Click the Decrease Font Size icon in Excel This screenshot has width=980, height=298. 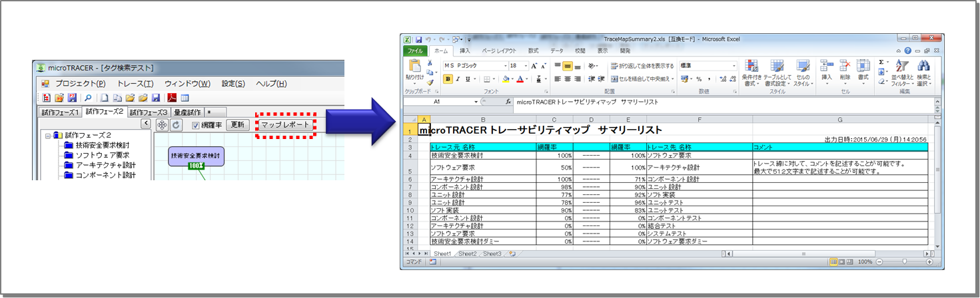click(544, 66)
